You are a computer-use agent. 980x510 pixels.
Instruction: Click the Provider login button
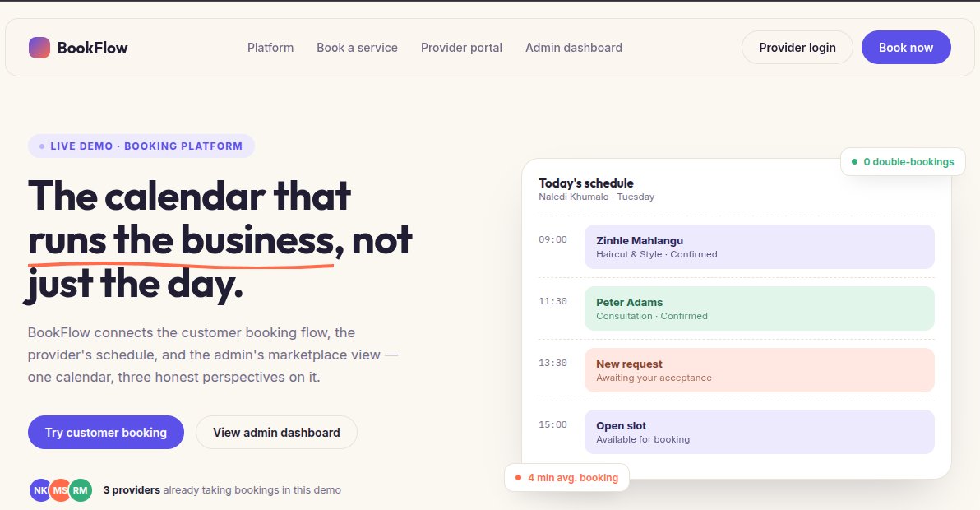[797, 48]
